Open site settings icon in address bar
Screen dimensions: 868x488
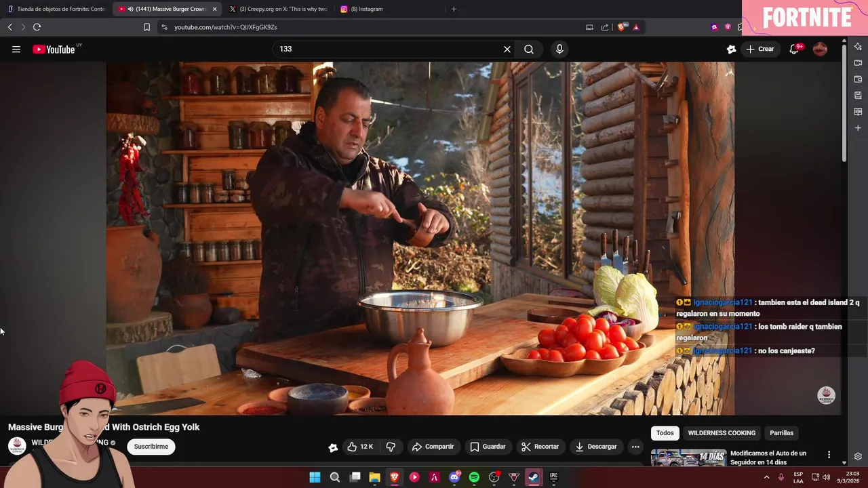pos(163,27)
